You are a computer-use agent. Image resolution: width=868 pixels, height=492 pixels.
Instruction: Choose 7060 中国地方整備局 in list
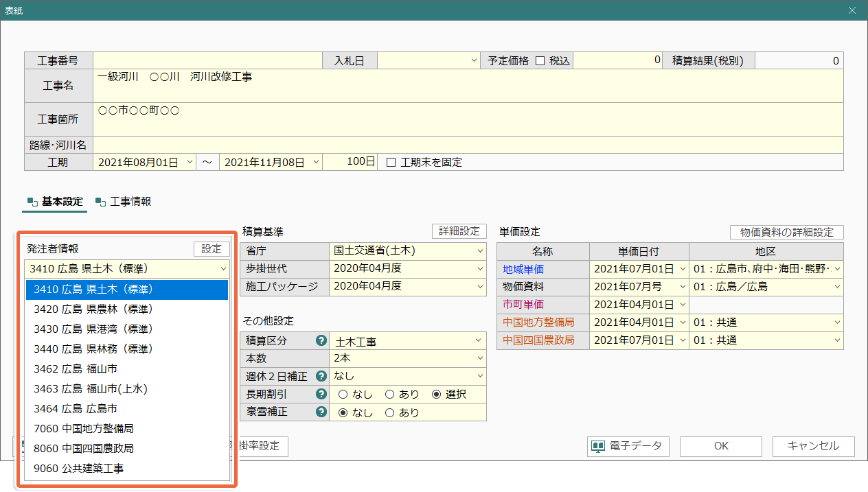(x=127, y=429)
